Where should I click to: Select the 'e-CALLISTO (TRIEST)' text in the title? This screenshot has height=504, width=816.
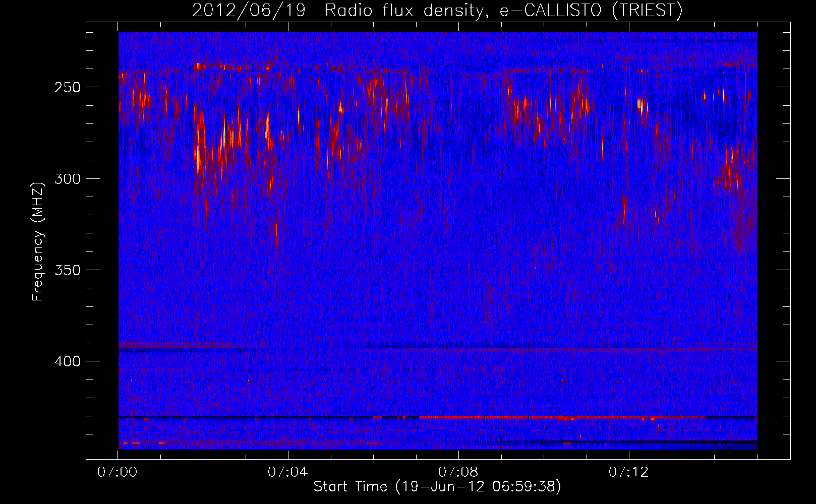[x=591, y=10]
